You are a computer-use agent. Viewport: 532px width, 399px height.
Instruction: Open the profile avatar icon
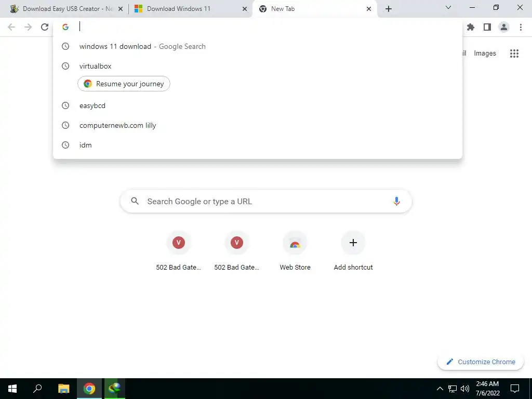coord(504,27)
